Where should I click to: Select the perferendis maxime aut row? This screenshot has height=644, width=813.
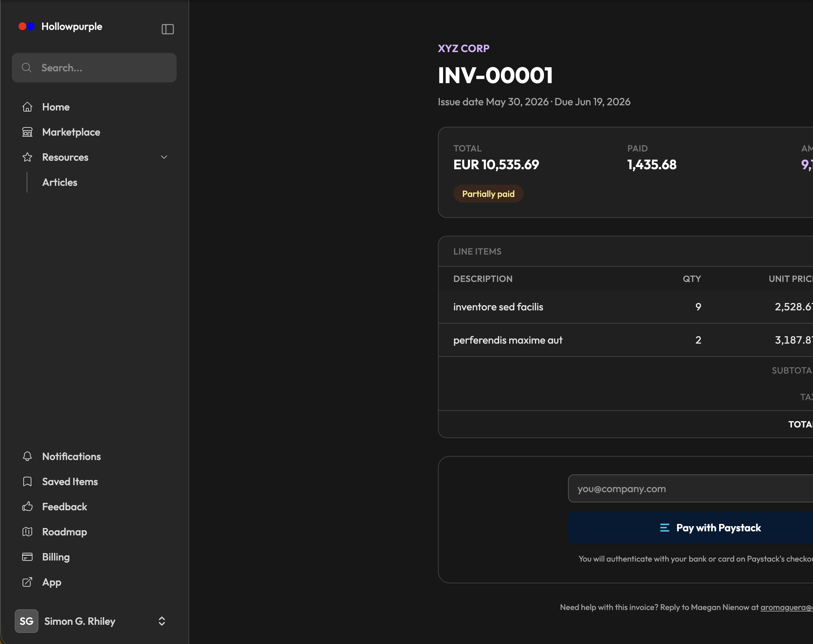click(x=626, y=340)
